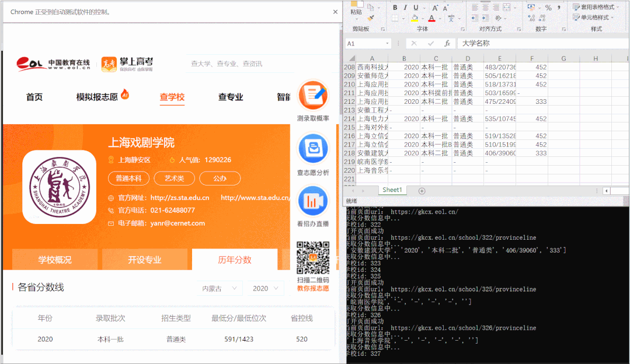Click the Paste (粘贴) button in Excel

point(356,8)
